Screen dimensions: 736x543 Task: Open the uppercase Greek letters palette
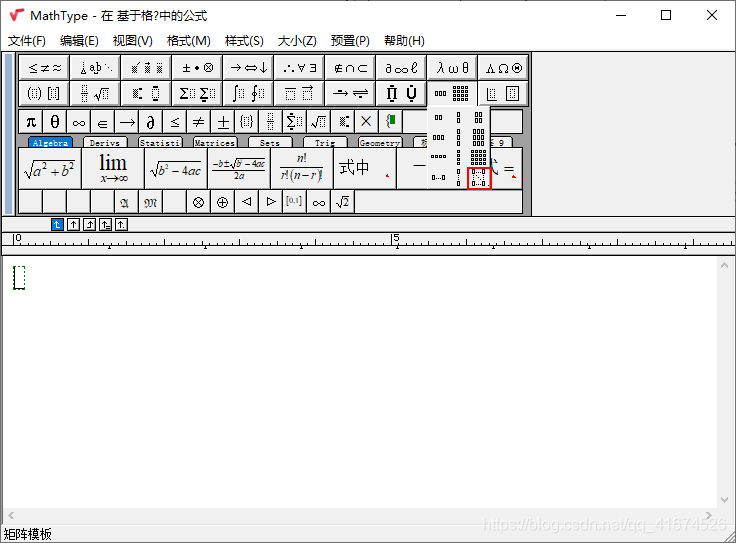[x=503, y=68]
